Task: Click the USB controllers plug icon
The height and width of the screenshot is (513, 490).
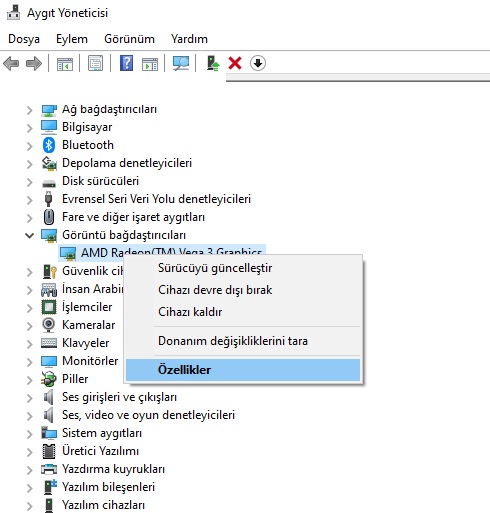Action: 49,199
